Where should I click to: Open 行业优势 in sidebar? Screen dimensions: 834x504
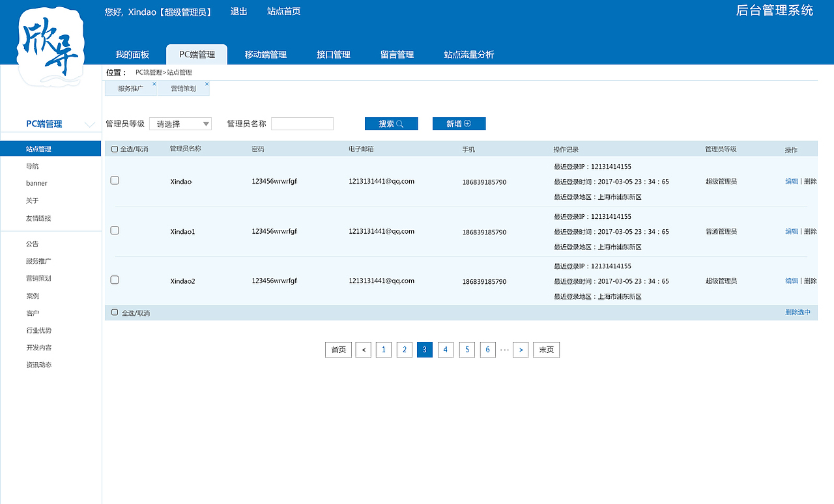click(38, 330)
